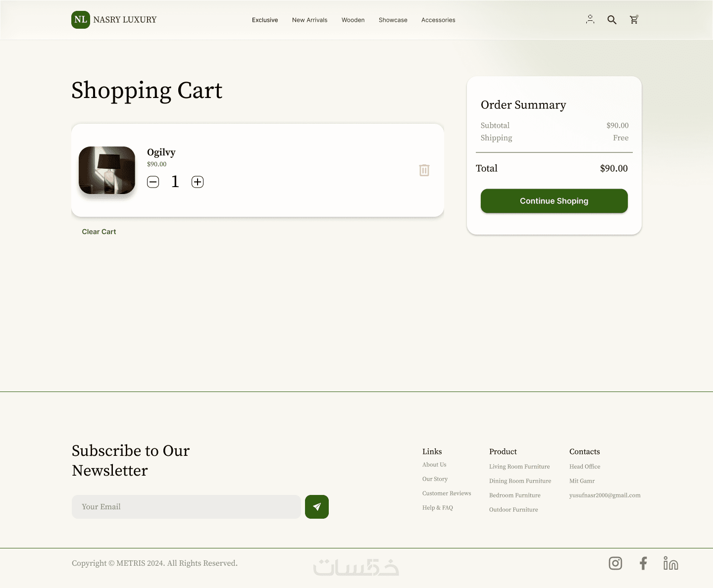Click the Clear Cart link
The image size is (713, 588).
(x=99, y=232)
